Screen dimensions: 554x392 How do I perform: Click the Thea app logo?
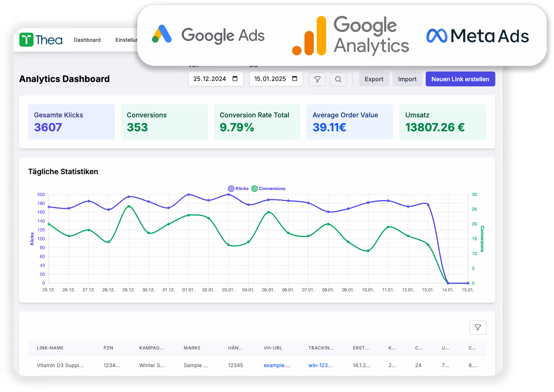coord(40,39)
